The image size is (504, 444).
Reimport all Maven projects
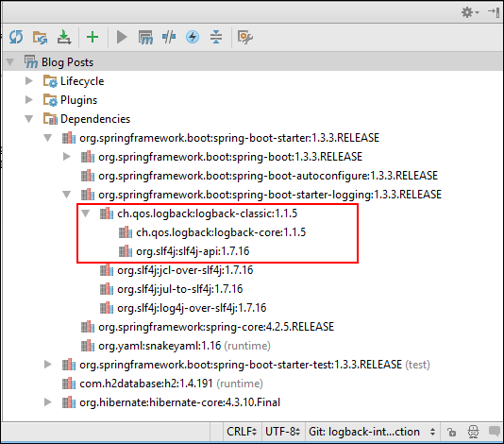pyautogui.click(x=16, y=37)
